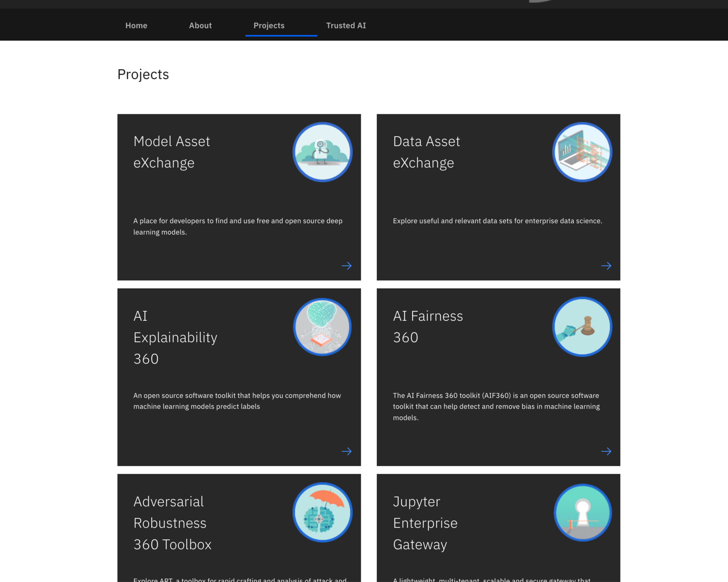Open the Jupyter Enterprise Gateway title

425,523
